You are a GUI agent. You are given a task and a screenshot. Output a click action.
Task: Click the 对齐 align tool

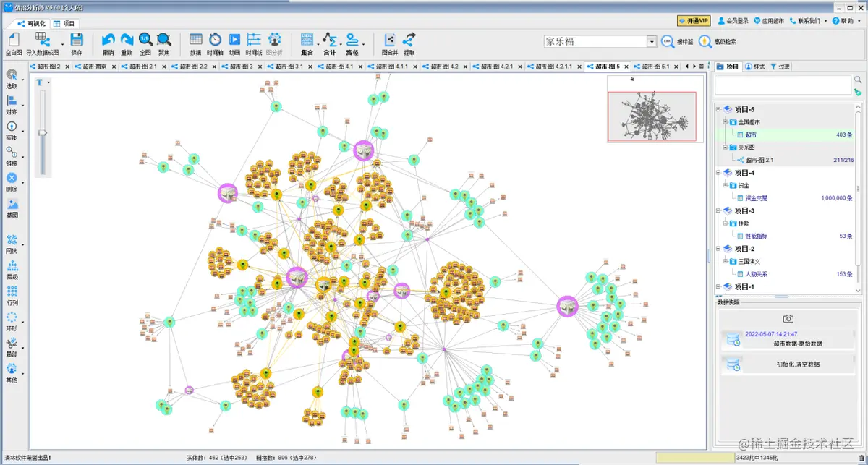pos(12,101)
